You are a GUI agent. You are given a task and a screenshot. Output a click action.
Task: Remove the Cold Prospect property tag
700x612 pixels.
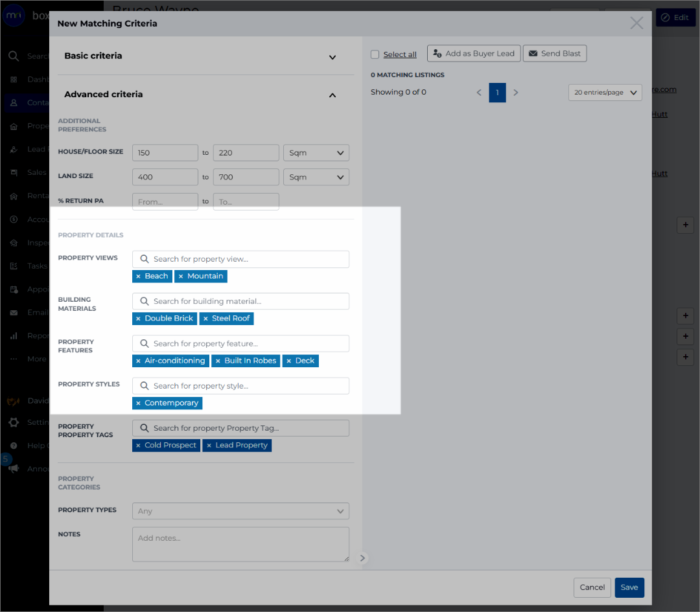click(139, 446)
